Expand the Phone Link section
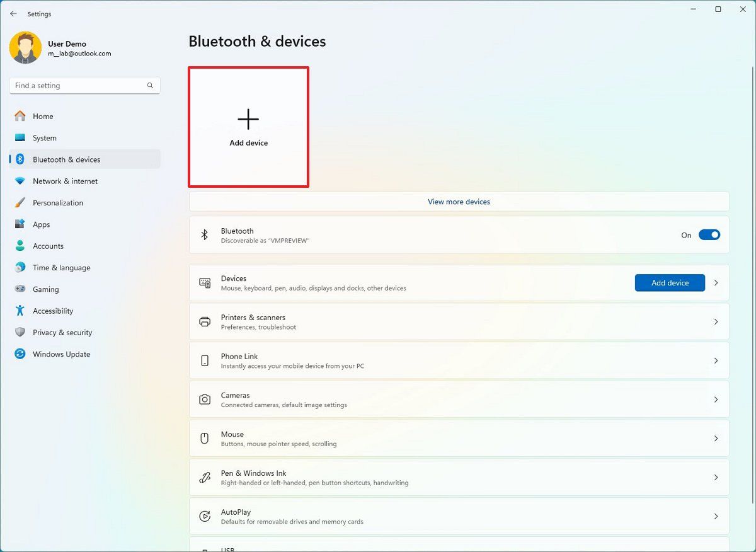756x552 pixels. tap(716, 360)
